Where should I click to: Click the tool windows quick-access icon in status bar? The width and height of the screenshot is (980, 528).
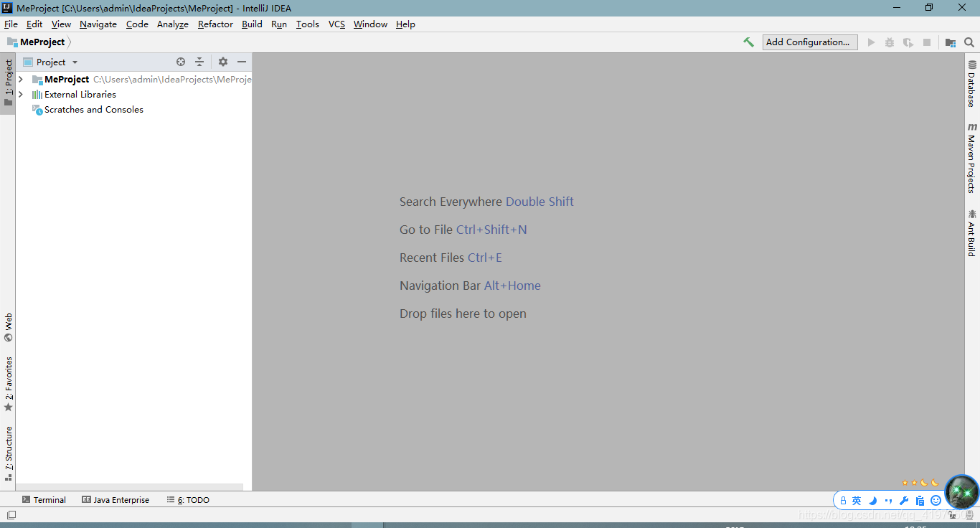pyautogui.click(x=11, y=515)
